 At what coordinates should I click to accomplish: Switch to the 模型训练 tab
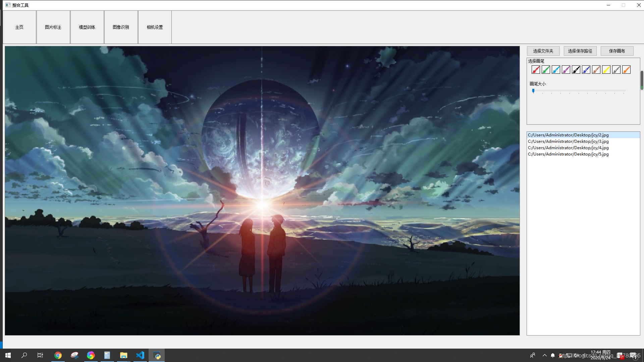(x=87, y=27)
